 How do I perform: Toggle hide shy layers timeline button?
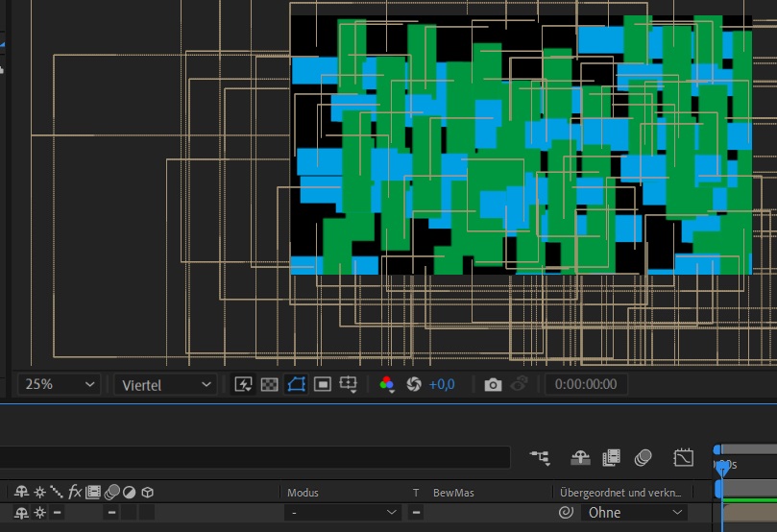click(x=580, y=458)
